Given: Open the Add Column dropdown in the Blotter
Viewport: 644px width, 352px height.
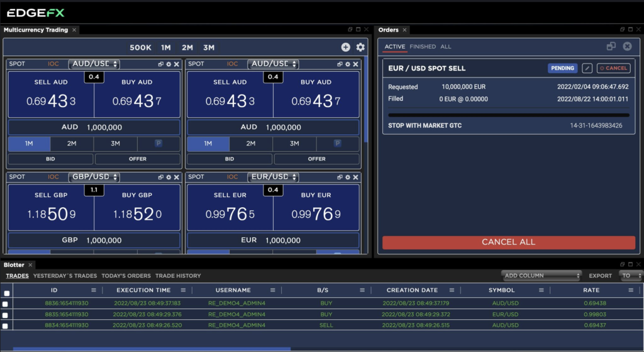Looking at the screenshot, I should 541,276.
